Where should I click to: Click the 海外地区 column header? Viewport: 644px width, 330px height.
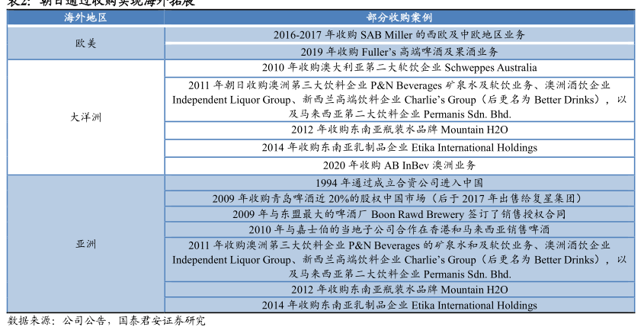[x=86, y=18]
